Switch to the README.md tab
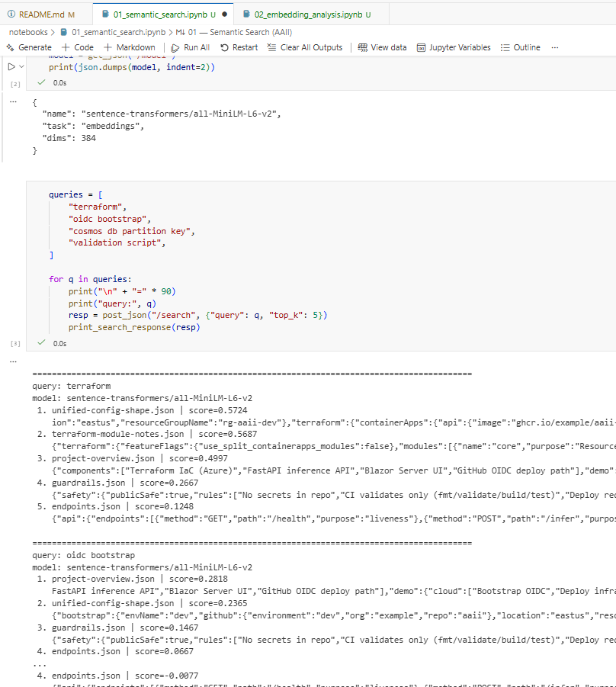 (44, 13)
